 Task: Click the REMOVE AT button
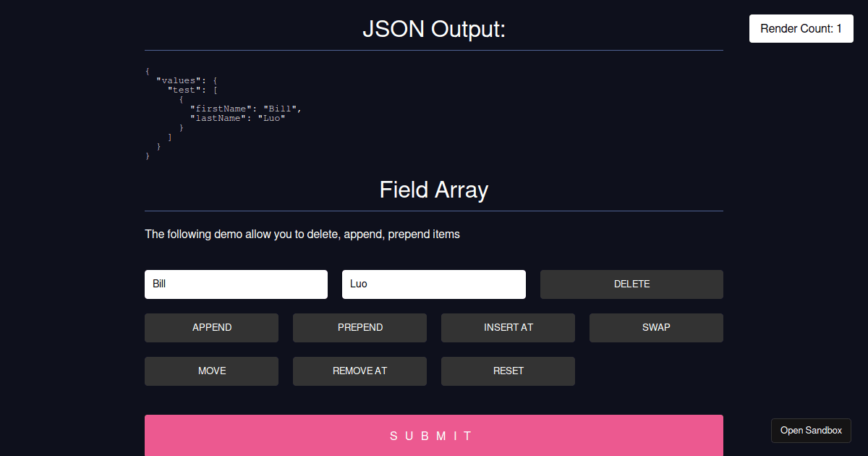pos(359,371)
